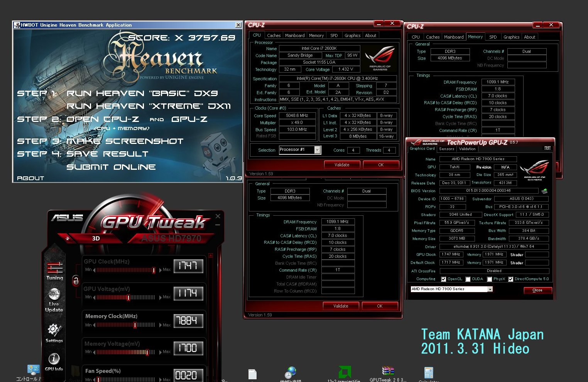Open the Calculator desktop shortcut
This screenshot has width=588, height=382.
[x=429, y=372]
